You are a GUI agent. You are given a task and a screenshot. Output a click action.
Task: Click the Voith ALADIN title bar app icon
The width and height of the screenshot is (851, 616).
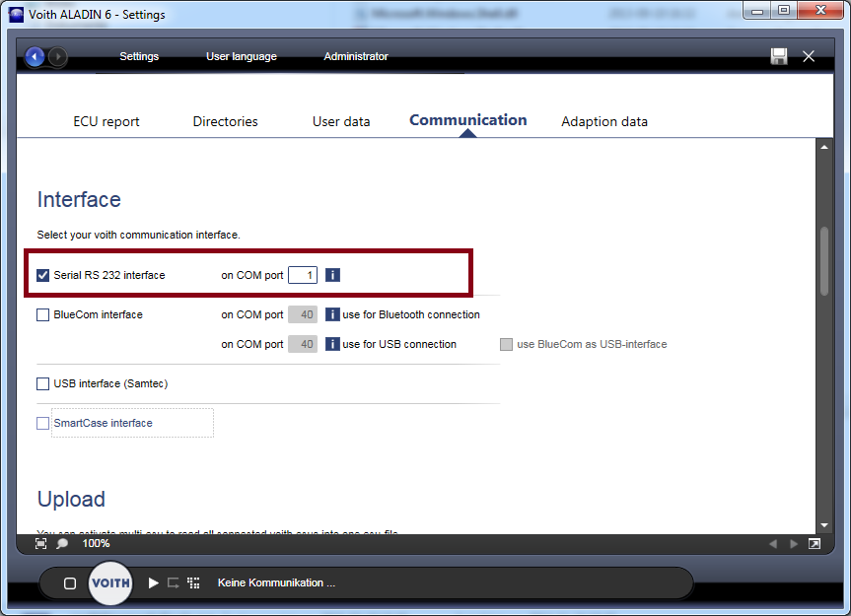tap(16, 14)
